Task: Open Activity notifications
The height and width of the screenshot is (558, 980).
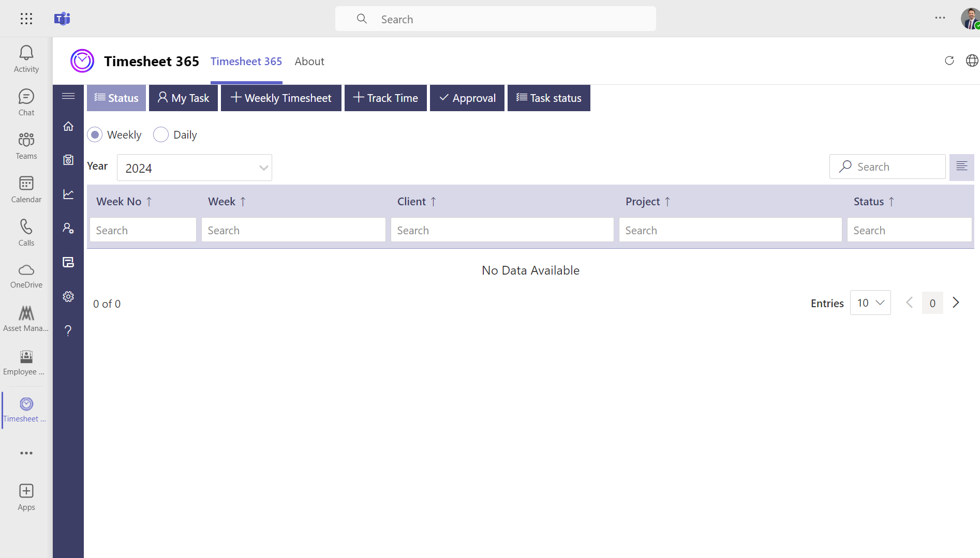Action: [26, 59]
